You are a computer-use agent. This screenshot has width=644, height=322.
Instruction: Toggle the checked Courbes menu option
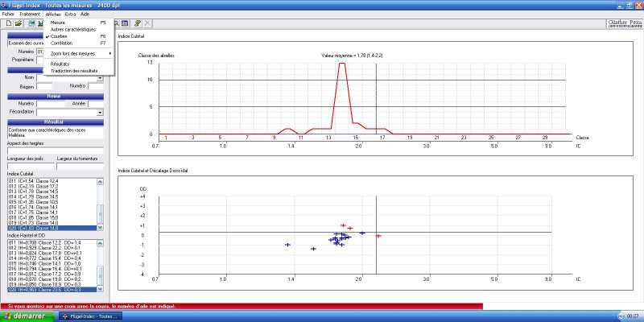[59, 36]
